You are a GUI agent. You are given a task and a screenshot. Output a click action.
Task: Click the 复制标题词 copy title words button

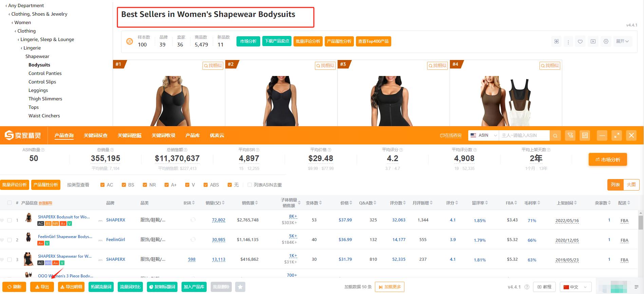(162, 287)
